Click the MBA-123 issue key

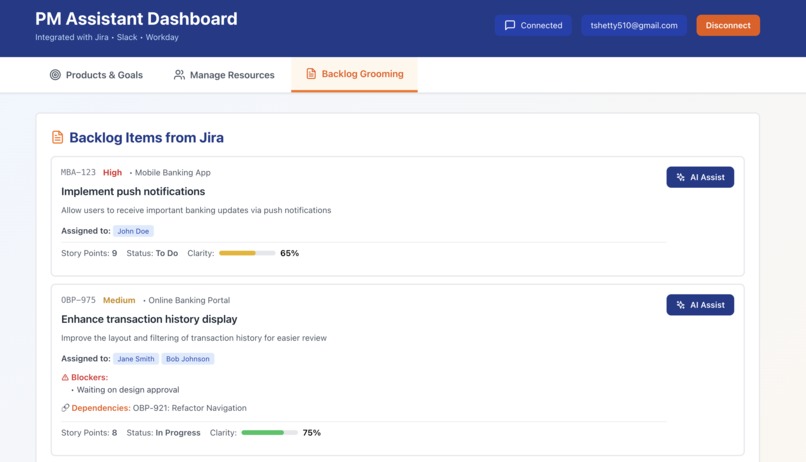pyautogui.click(x=78, y=173)
